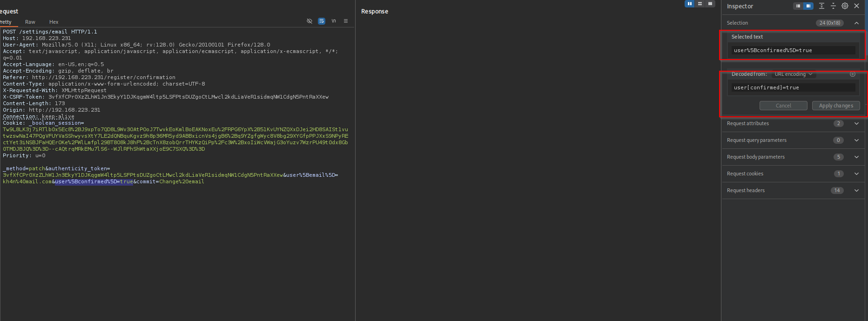Image resolution: width=868 pixels, height=321 pixels.
Task: Close the Inspector panel
Action: coord(856,6)
